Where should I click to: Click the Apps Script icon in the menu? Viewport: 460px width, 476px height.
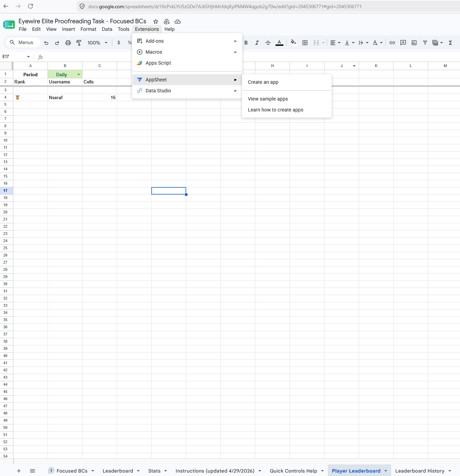[140, 63]
